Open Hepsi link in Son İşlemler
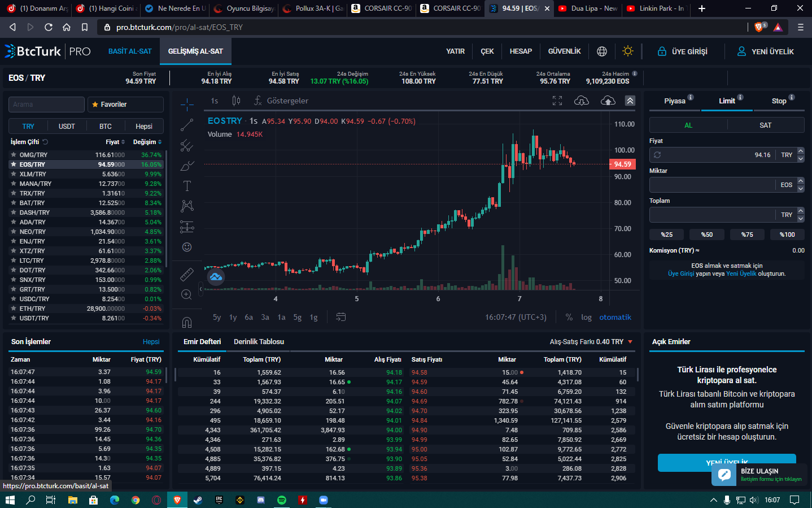 [x=151, y=342]
